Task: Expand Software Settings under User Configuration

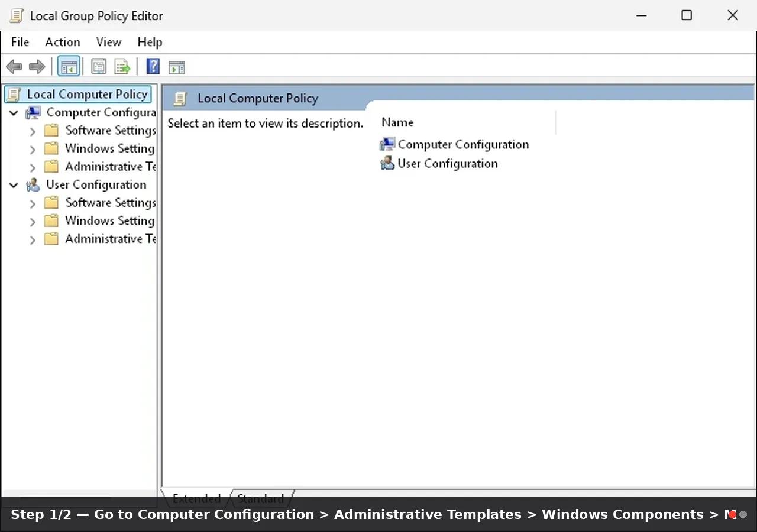Action: [33, 203]
